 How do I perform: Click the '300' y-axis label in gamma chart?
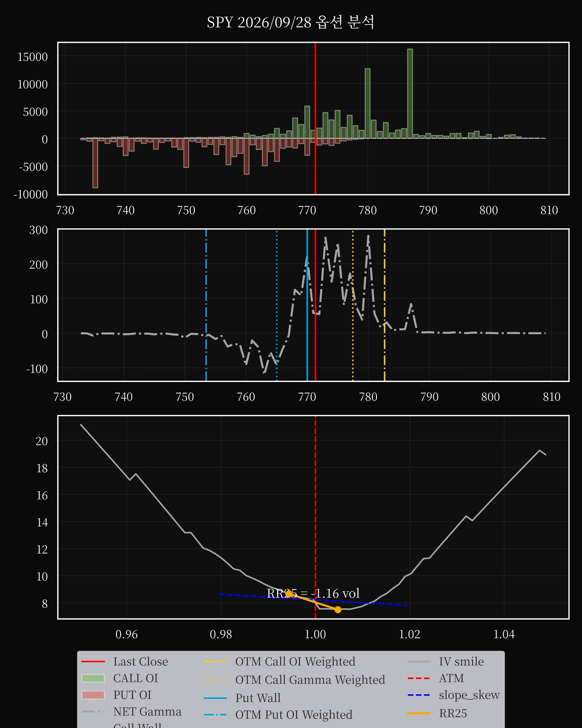39,230
